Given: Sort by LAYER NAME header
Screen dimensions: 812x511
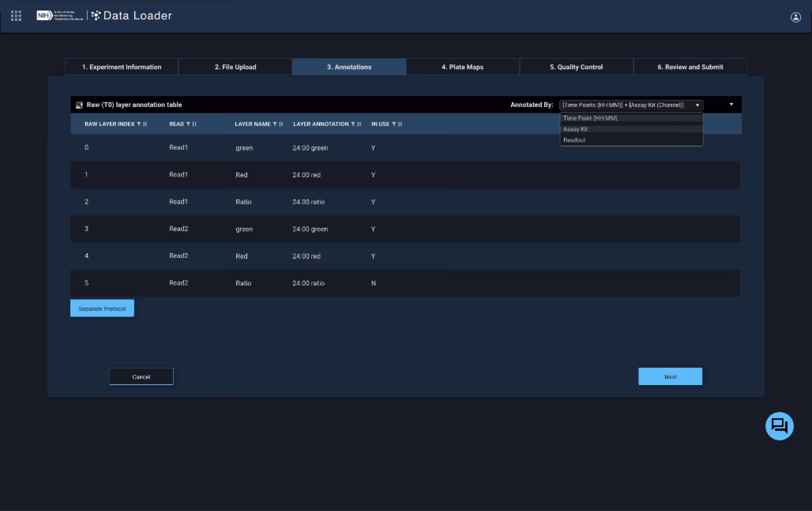Looking at the screenshot, I should 253,124.
